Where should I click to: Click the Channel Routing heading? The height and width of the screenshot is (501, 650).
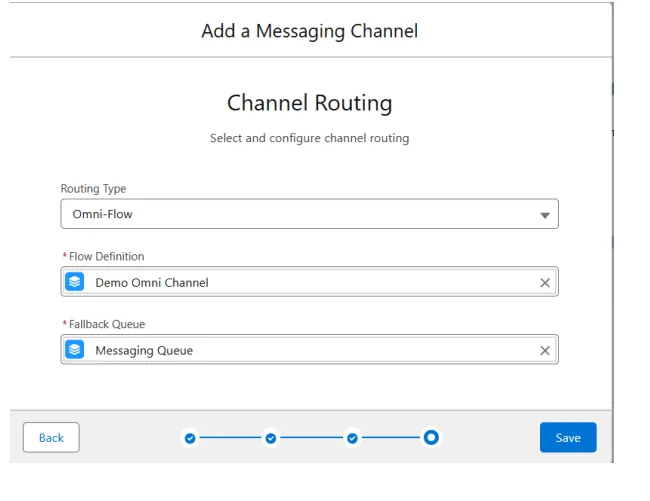click(309, 103)
